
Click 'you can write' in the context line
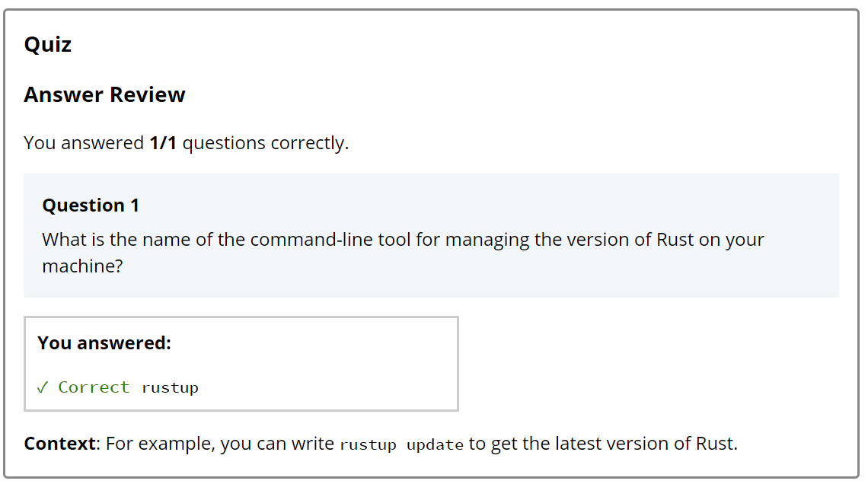277,444
